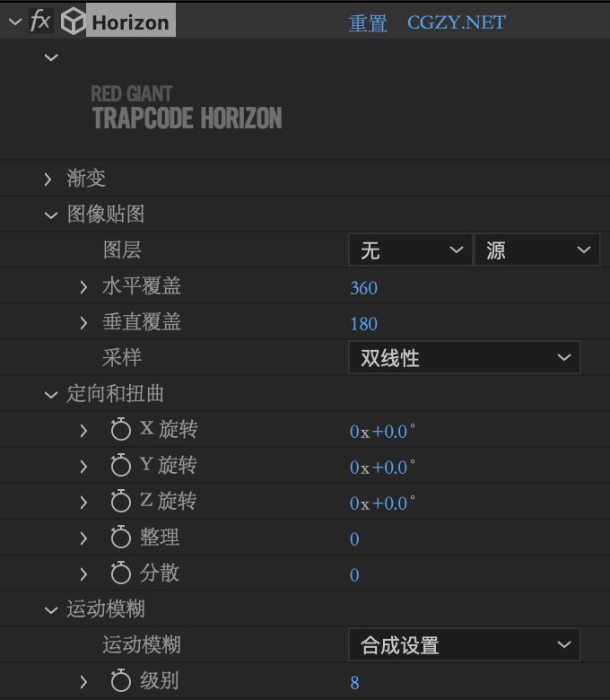610x700 pixels.
Task: Toggle stopwatch for X 旋转
Action: tap(121, 431)
